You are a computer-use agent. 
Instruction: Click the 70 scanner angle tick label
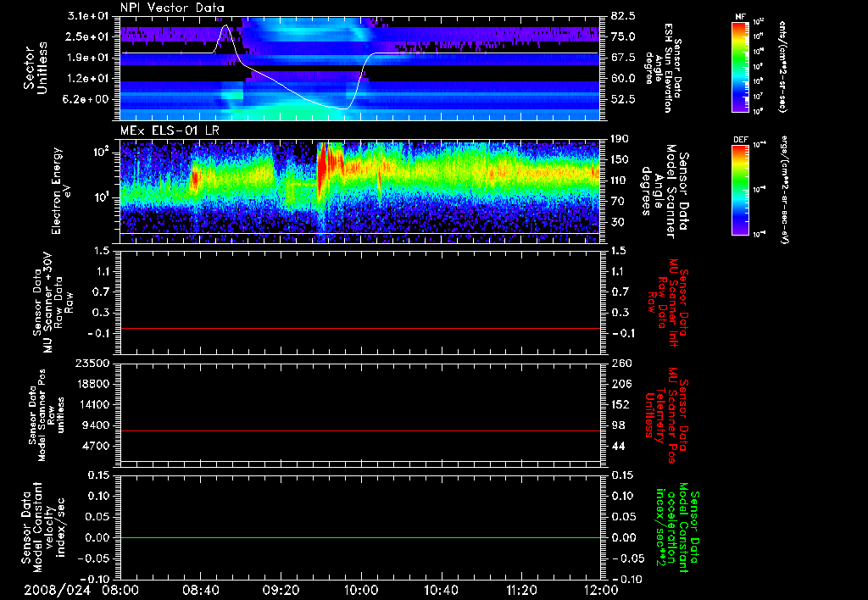617,202
